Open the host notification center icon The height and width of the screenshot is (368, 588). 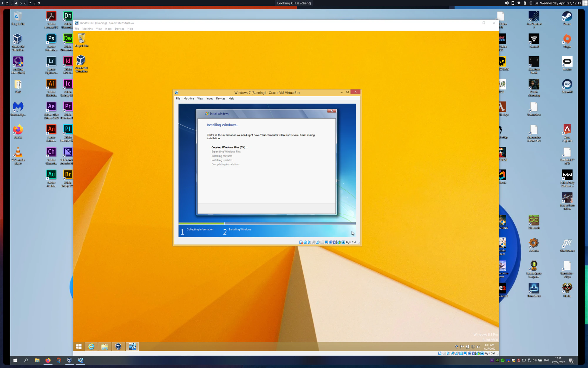pyautogui.click(x=571, y=360)
